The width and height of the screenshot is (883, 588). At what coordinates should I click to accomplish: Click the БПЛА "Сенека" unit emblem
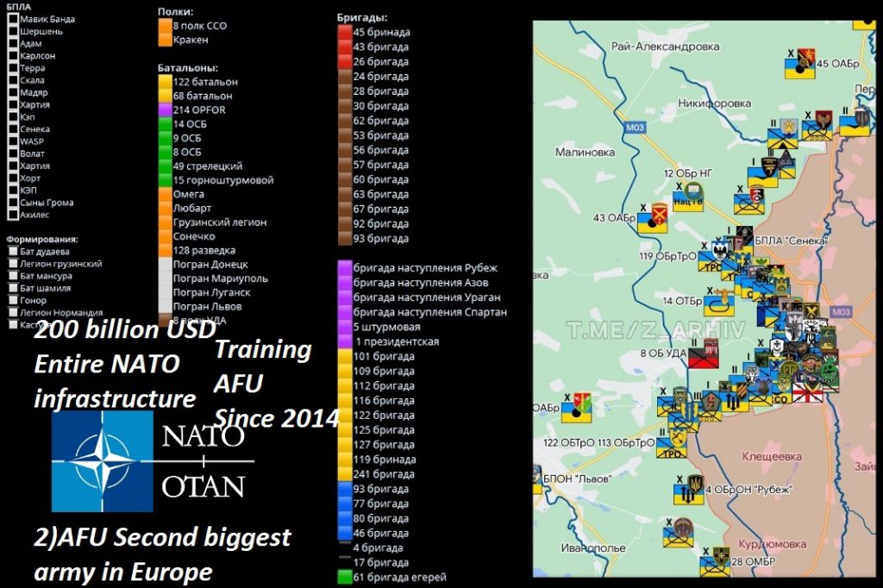tap(743, 238)
